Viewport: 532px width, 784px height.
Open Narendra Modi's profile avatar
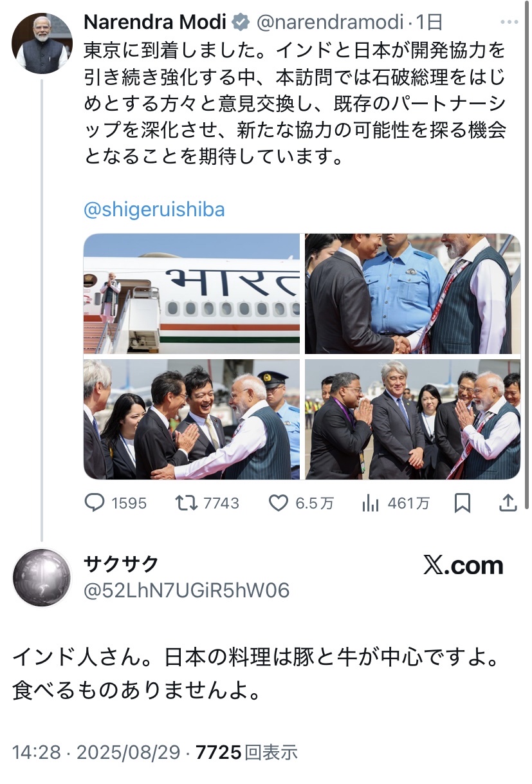point(42,42)
